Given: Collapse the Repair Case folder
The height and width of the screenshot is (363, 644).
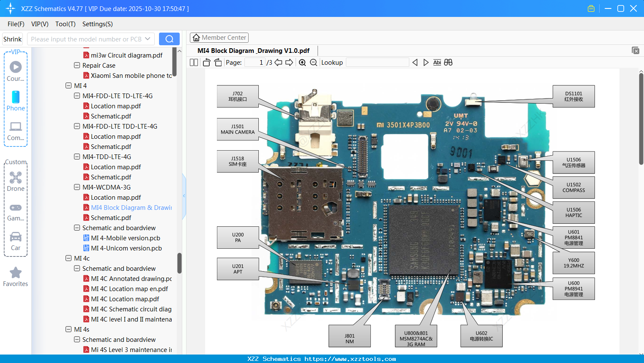Looking at the screenshot, I should (77, 65).
